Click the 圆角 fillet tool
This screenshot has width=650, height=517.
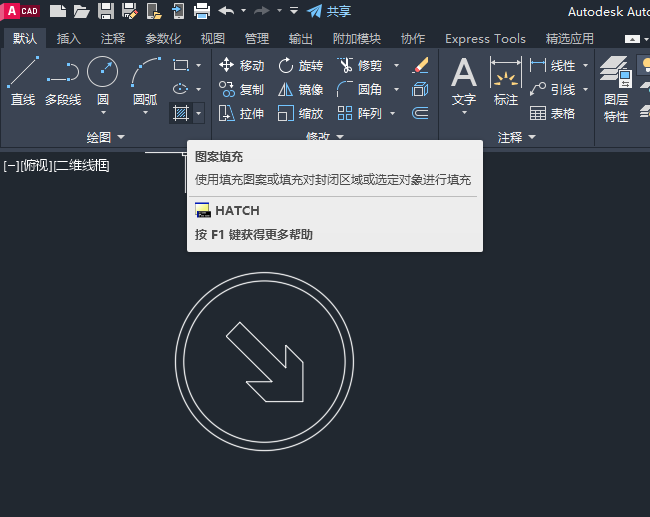point(359,89)
